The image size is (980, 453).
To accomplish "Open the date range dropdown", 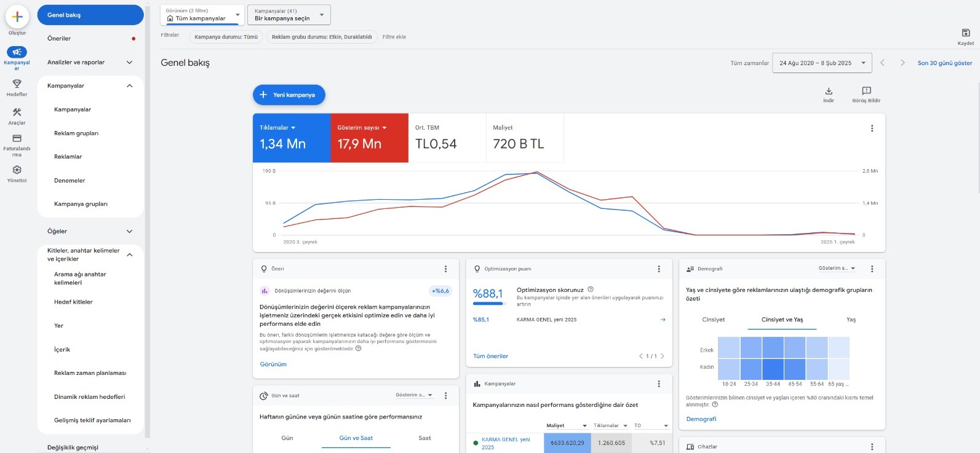I will (x=821, y=63).
